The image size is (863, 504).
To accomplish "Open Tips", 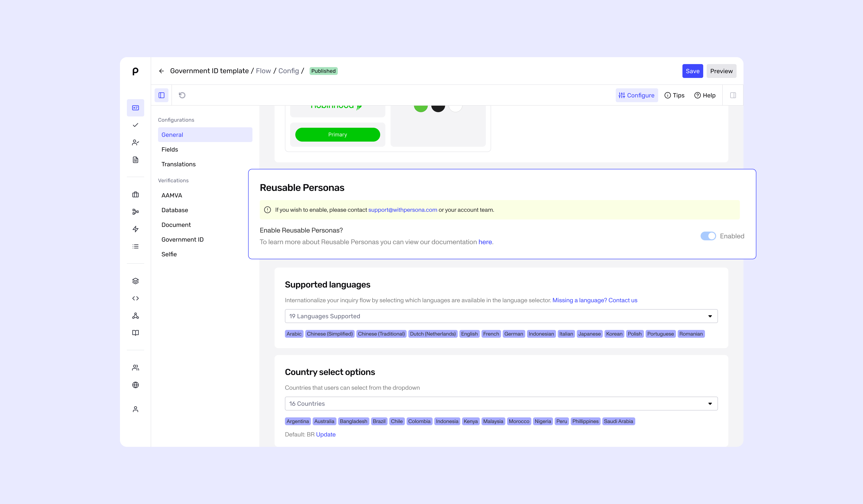I will point(674,95).
